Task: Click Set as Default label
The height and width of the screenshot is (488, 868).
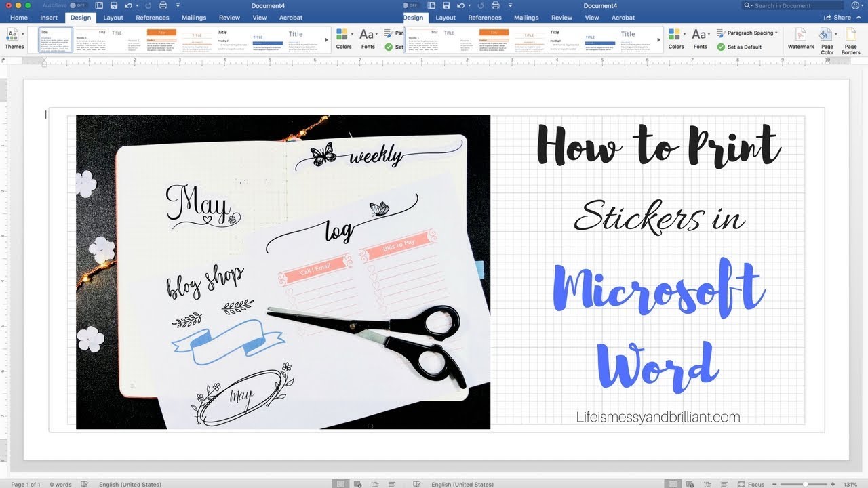Action: coord(745,47)
